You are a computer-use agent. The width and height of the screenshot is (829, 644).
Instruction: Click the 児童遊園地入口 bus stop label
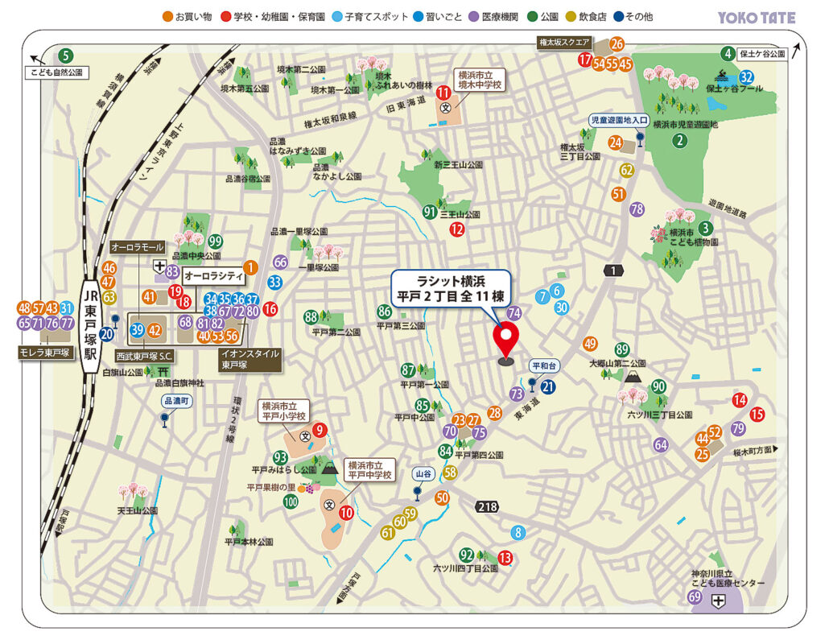click(x=618, y=120)
